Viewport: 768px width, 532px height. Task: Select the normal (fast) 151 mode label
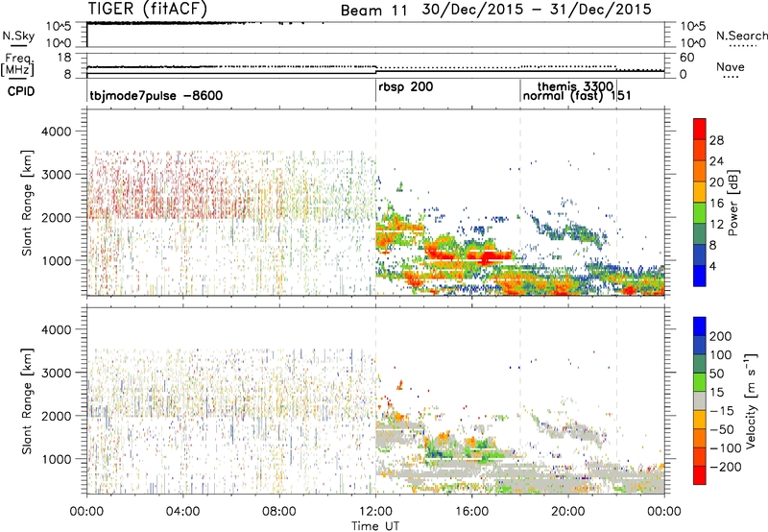[577, 96]
